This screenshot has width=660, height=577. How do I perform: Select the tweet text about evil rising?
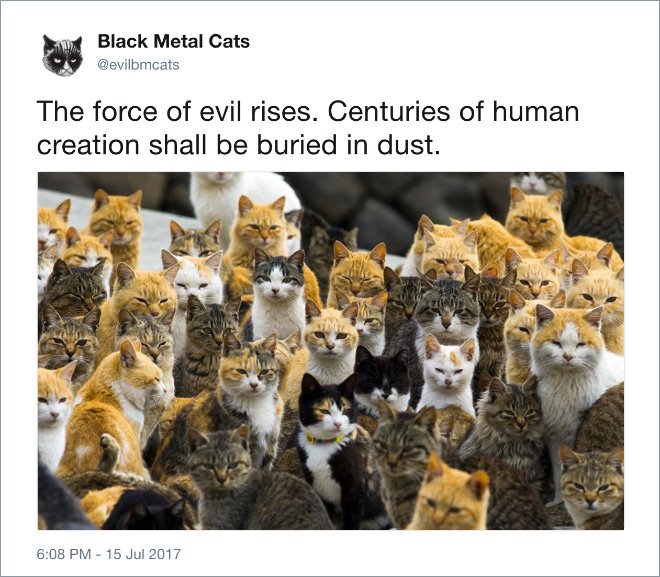click(308, 128)
